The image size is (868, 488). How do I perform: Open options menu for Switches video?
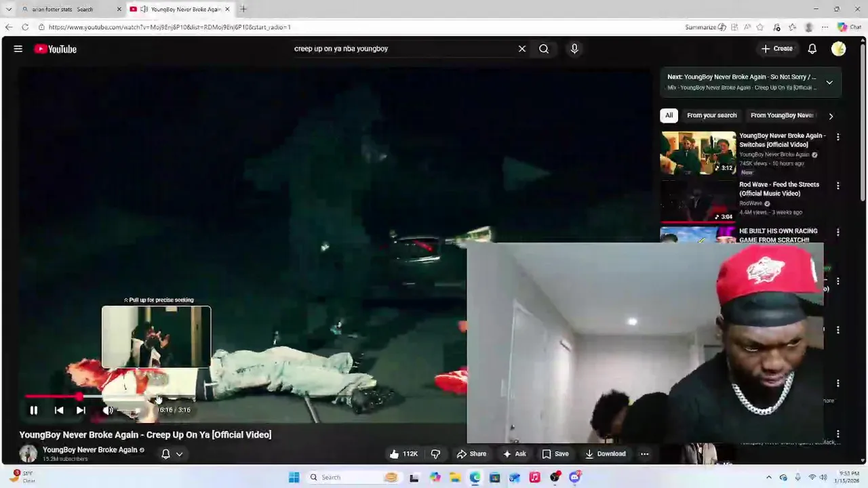(x=838, y=137)
